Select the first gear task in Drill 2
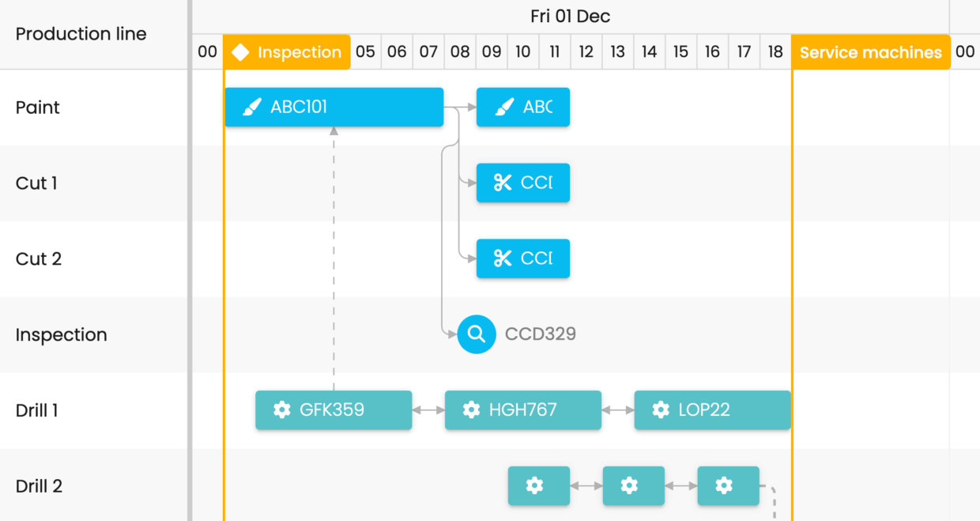 tap(538, 485)
